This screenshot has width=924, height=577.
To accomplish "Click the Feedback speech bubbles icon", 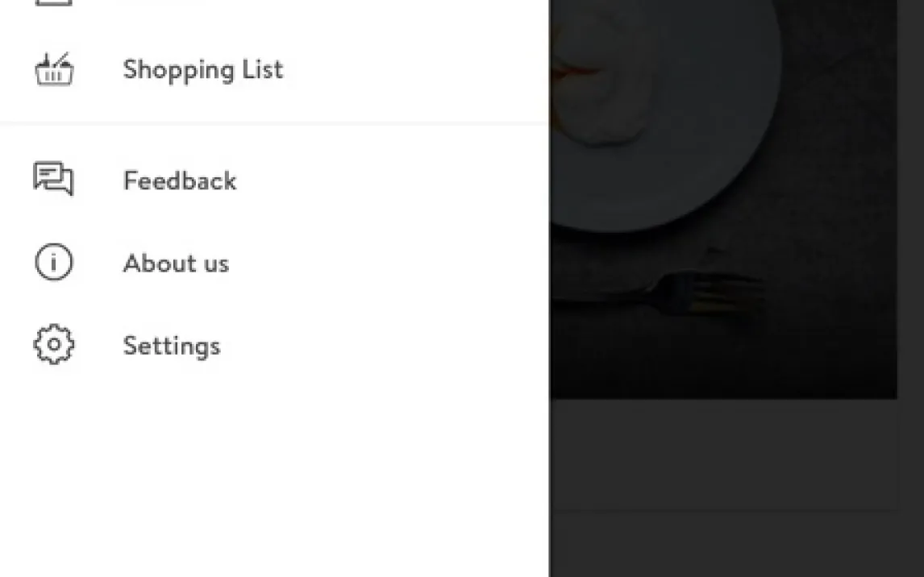I will [x=53, y=179].
